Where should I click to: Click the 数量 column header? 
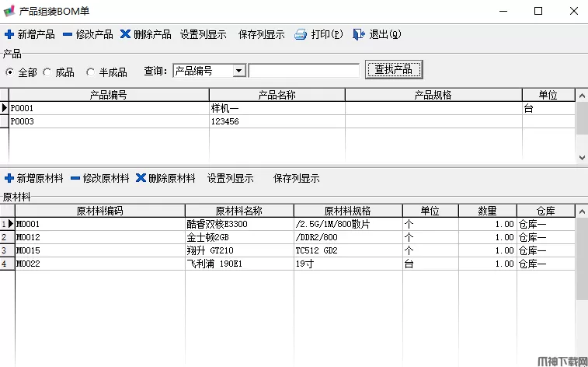(488, 211)
